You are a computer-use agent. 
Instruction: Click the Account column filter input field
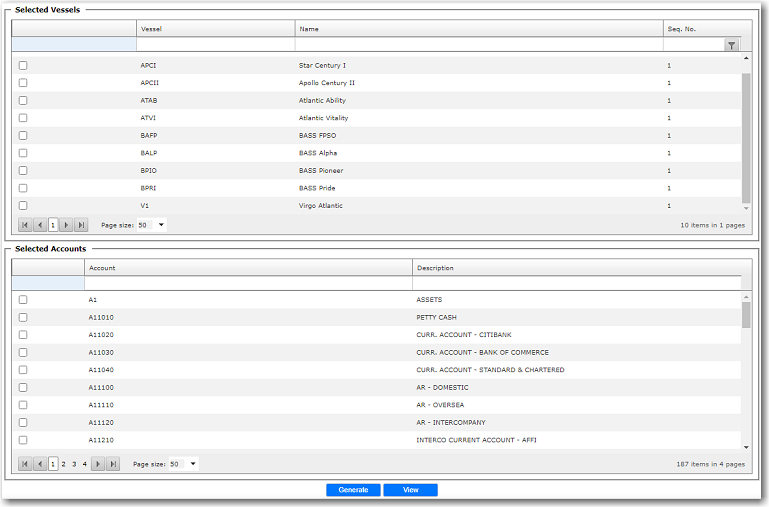click(248, 283)
